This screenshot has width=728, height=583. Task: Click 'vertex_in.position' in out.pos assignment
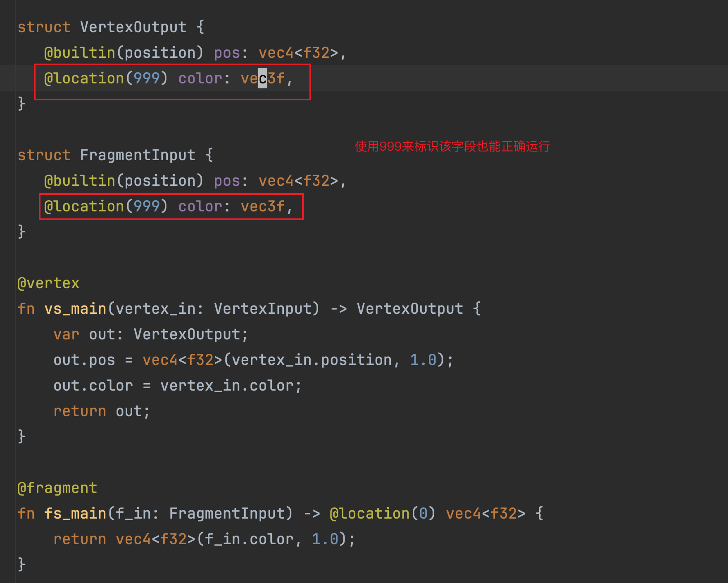(312, 360)
